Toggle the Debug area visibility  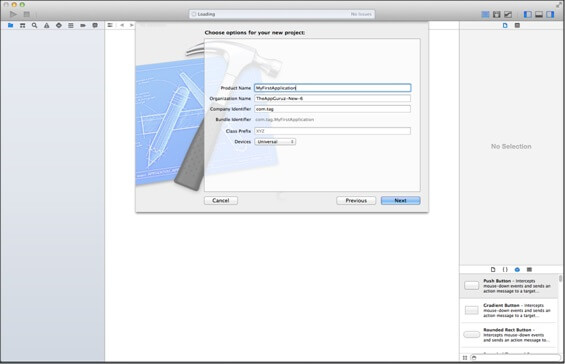[x=539, y=14]
